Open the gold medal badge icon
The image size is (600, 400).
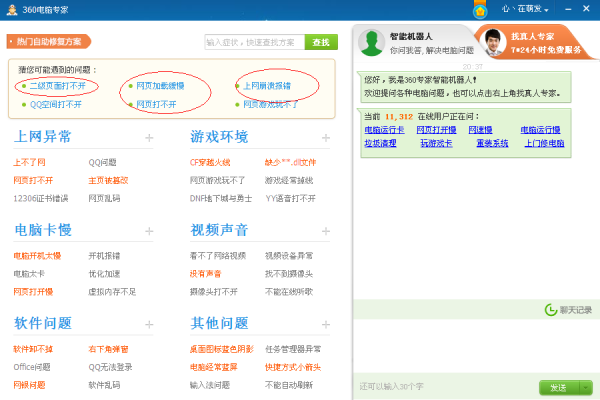pyautogui.click(x=480, y=10)
